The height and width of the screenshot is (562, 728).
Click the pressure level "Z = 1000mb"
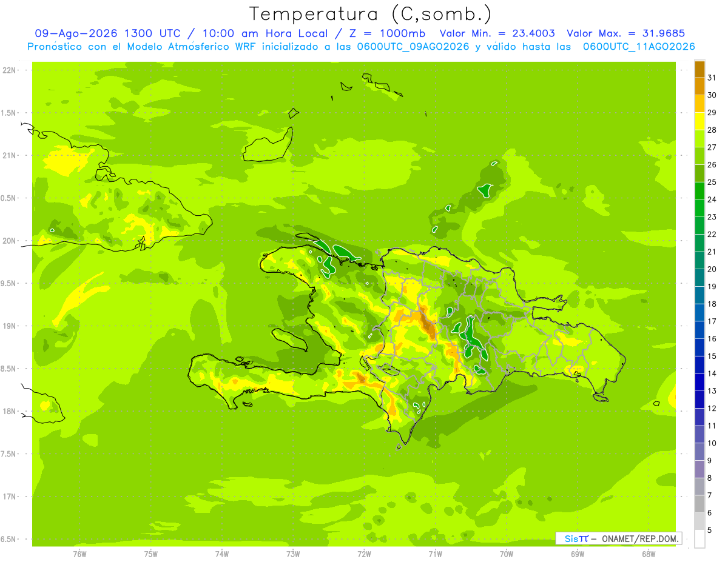[x=387, y=33]
